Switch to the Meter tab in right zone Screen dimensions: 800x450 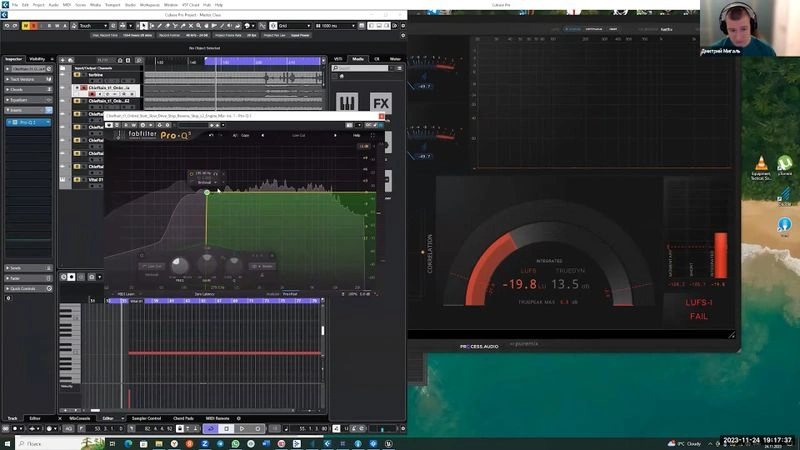coord(395,59)
